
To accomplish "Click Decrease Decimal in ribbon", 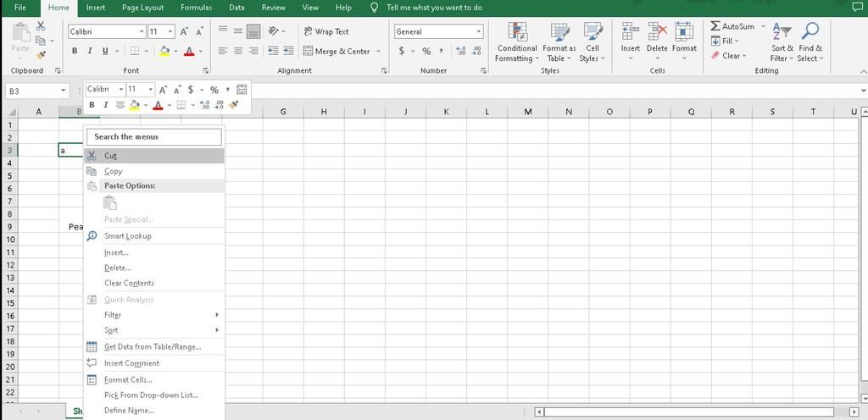I will 476,51.
